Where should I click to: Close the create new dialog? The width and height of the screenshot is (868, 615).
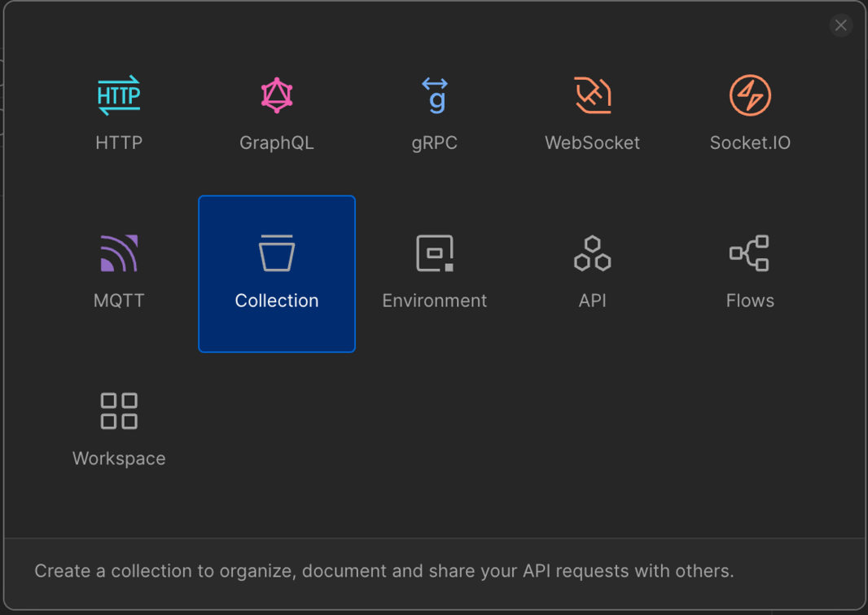(841, 25)
